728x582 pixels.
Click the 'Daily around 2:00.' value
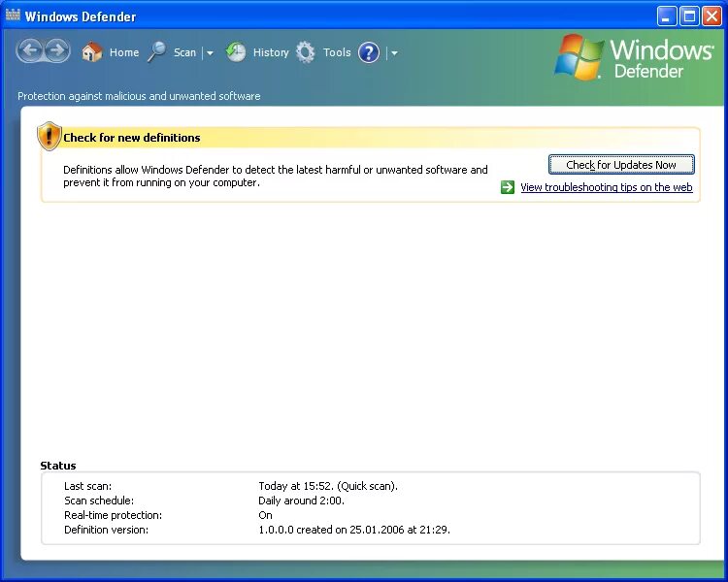[x=301, y=501]
